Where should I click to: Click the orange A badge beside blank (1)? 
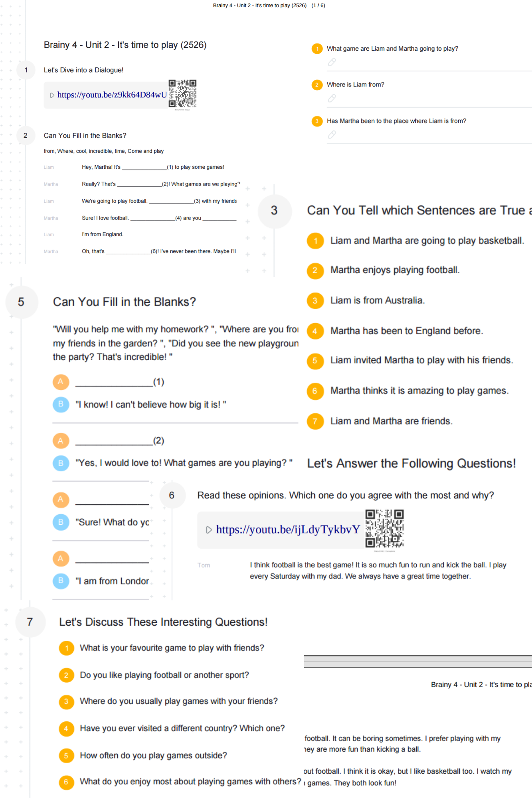(x=61, y=381)
